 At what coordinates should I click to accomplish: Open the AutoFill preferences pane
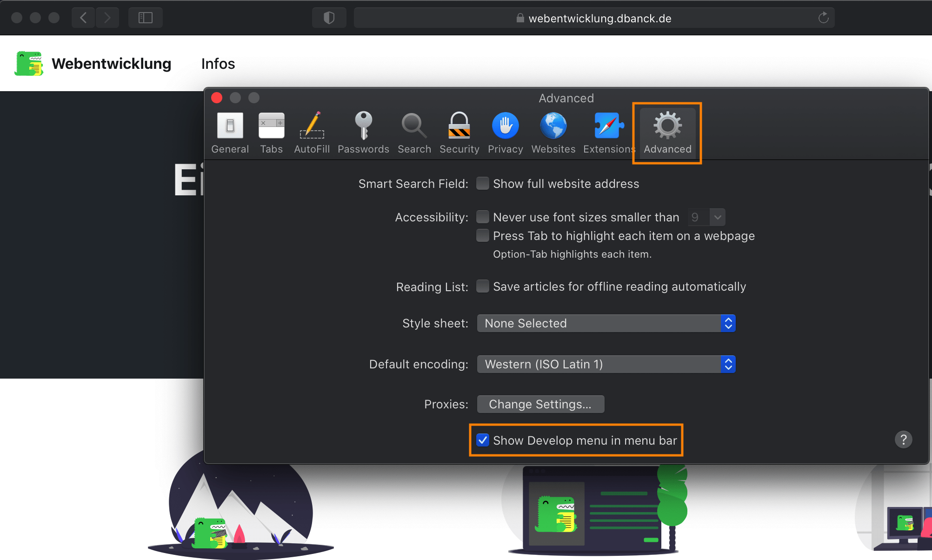[312, 133]
